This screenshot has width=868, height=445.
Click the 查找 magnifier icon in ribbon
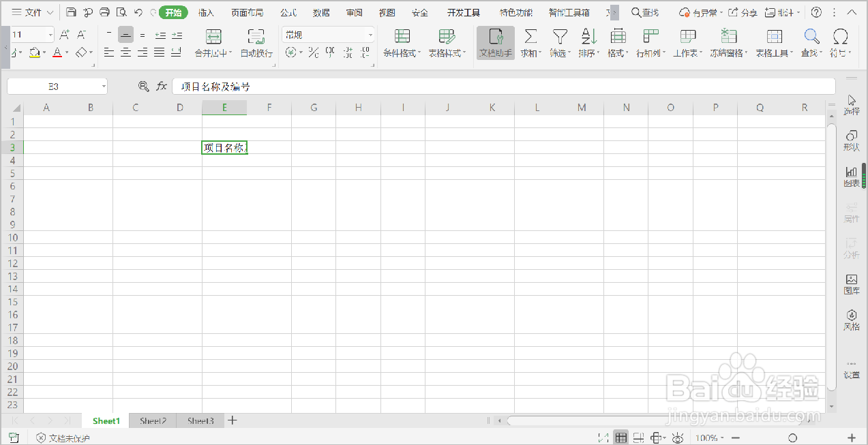pyautogui.click(x=811, y=36)
